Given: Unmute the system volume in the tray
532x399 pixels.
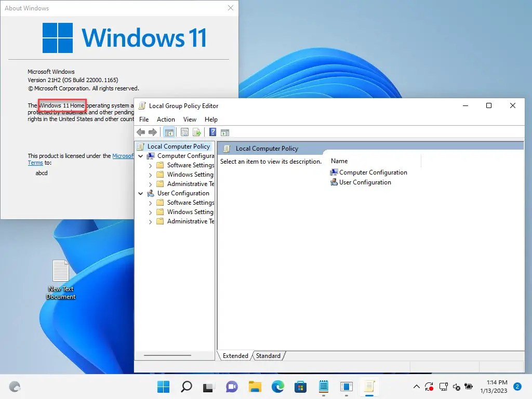Looking at the screenshot, I should coord(457,387).
